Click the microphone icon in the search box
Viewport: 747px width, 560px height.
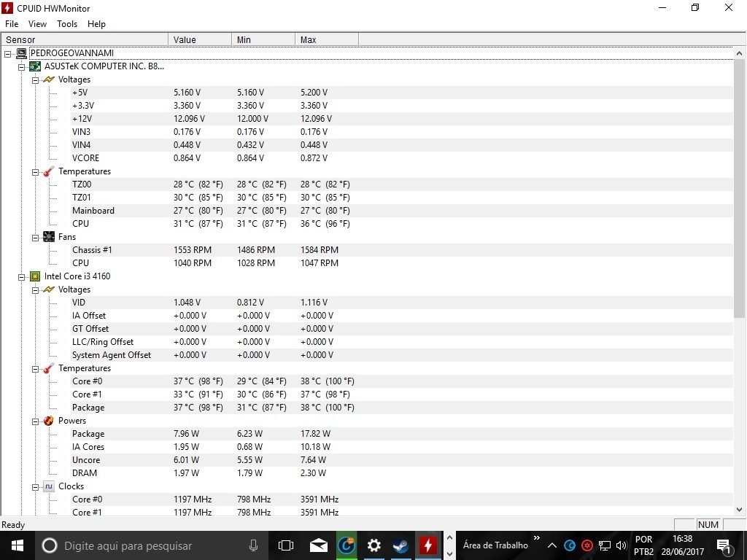pyautogui.click(x=253, y=545)
